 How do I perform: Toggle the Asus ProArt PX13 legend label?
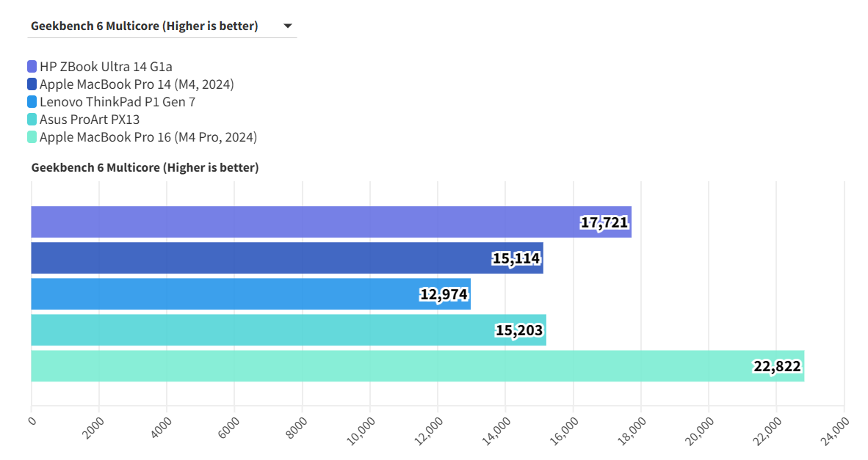(x=90, y=120)
